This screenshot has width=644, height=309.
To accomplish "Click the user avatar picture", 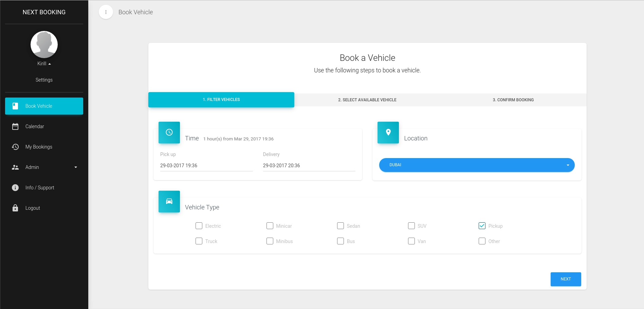I will 44,45.
